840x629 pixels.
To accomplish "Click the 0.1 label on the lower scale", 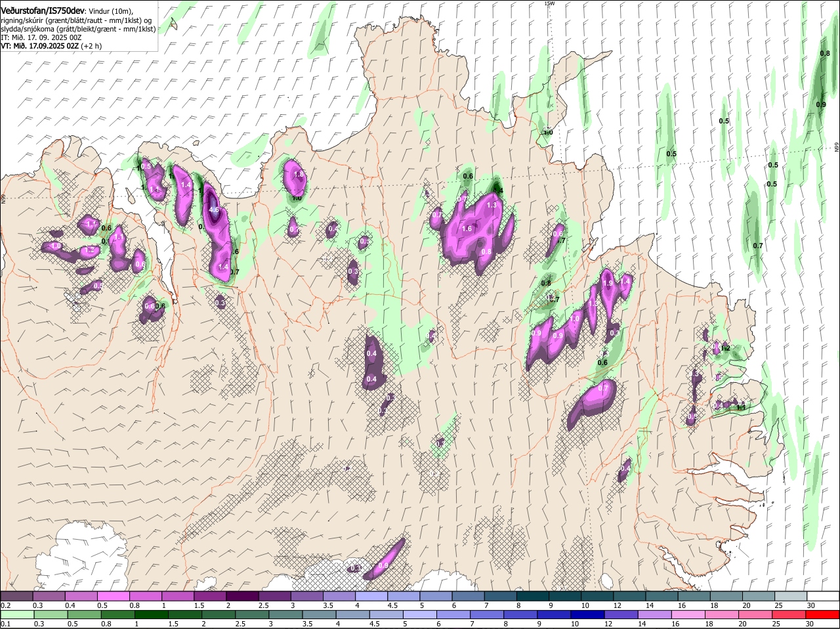I will 5,624.
